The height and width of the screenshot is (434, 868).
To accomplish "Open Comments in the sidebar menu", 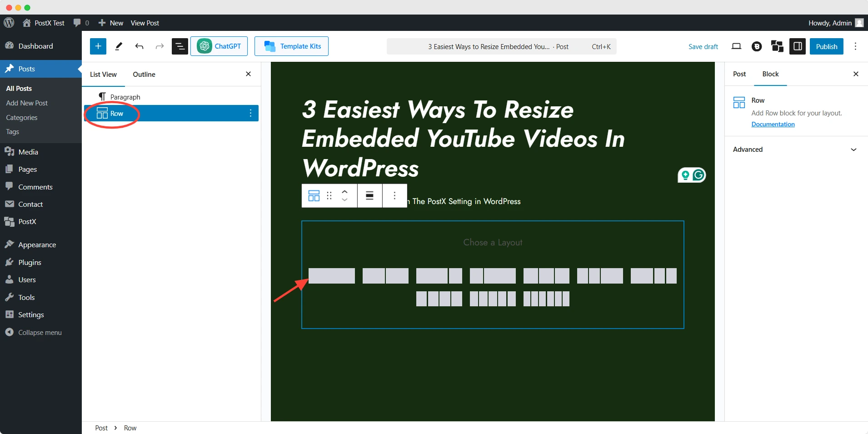I will (x=41, y=187).
